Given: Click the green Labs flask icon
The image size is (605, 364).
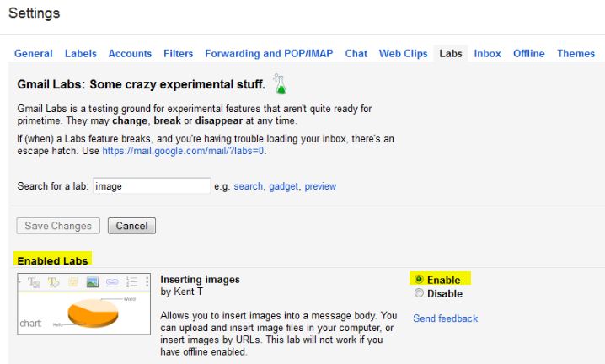Looking at the screenshot, I should coord(280,83).
